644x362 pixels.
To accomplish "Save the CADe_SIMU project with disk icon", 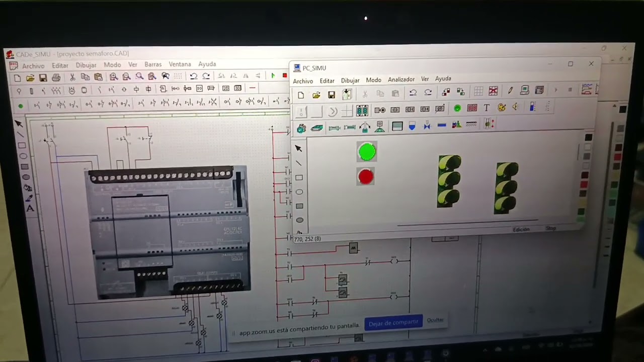I will coord(43,78).
